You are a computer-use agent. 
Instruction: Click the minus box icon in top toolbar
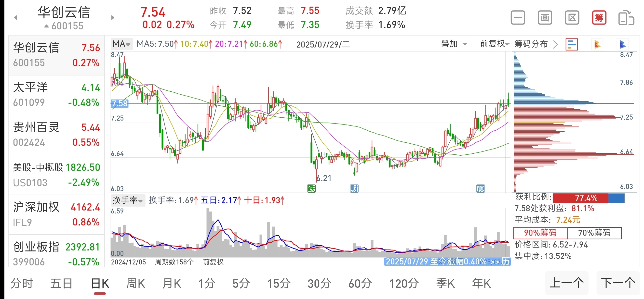coord(518,18)
